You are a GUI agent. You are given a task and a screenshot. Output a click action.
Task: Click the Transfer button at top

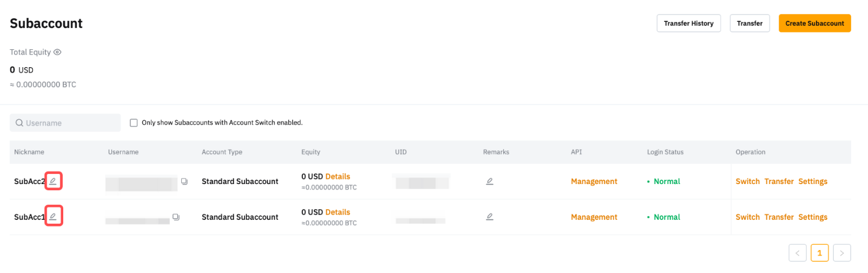750,23
